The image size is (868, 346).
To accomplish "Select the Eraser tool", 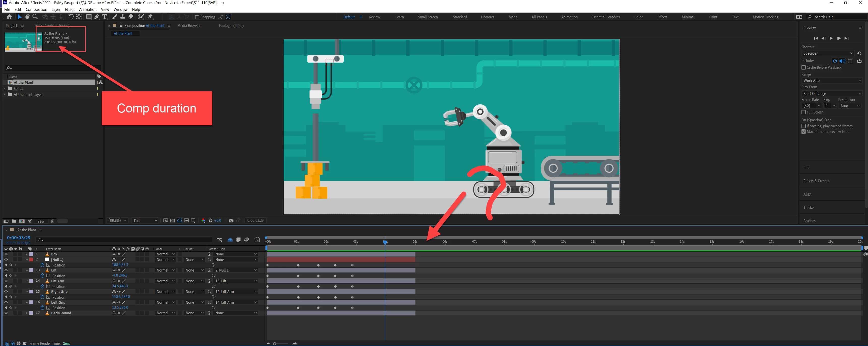I will click(131, 17).
